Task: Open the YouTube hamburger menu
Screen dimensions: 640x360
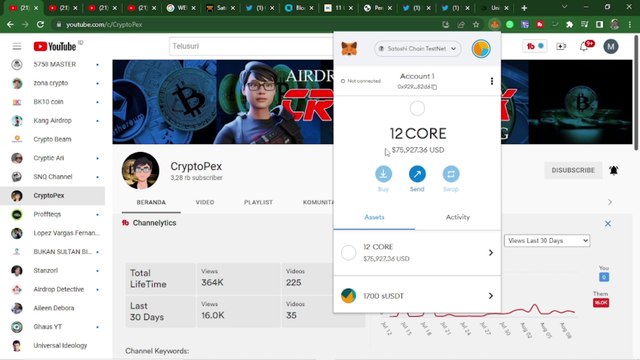Action: (x=17, y=46)
